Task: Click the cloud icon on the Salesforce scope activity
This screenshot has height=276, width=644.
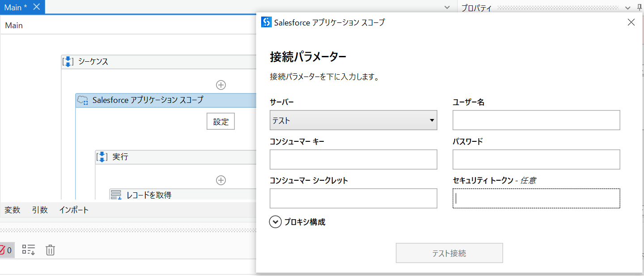Action: pos(83,100)
